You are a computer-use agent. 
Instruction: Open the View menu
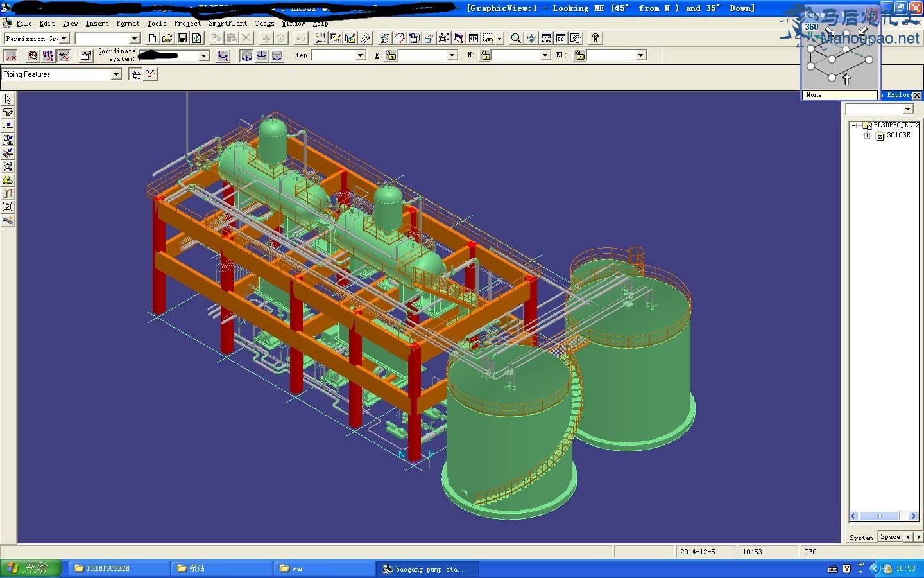(70, 23)
